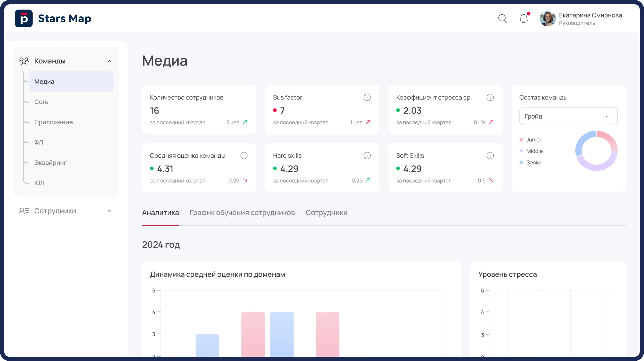Click the Middle legend label
This screenshot has height=361, width=644.
[534, 151]
